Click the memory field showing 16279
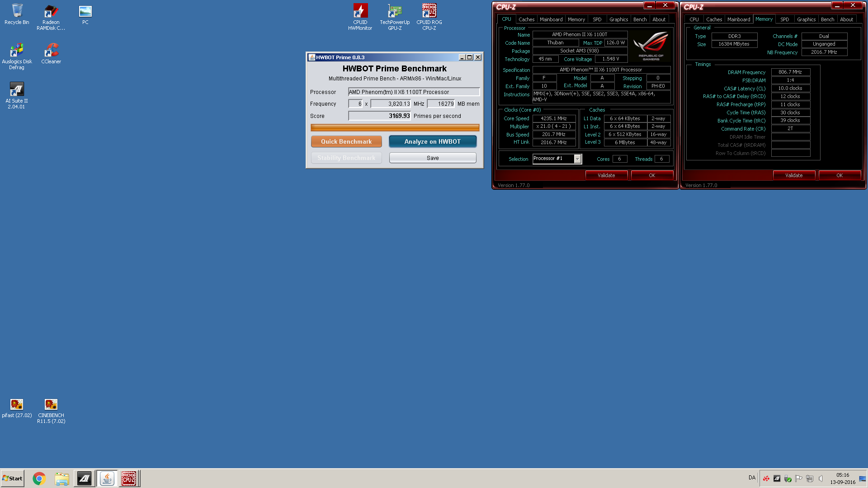 [440, 103]
